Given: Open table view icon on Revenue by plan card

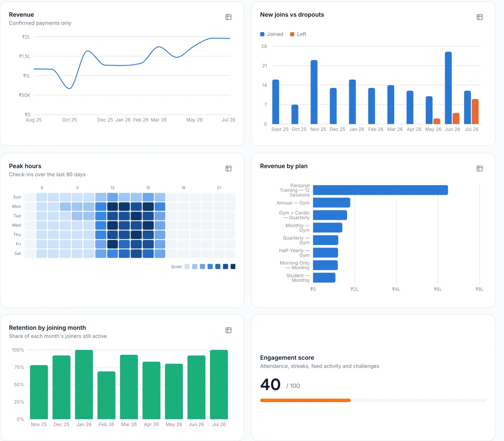Looking at the screenshot, I should point(480,169).
